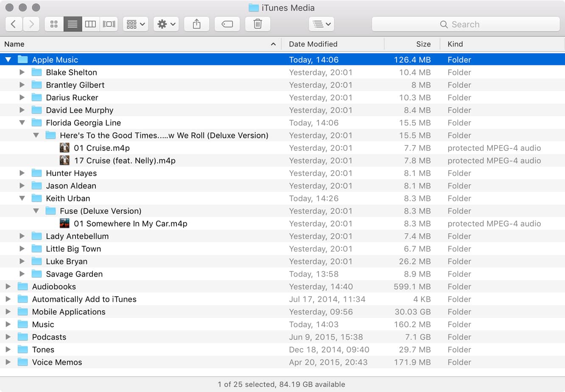Click the Search field
565x392 pixels.
[466, 24]
